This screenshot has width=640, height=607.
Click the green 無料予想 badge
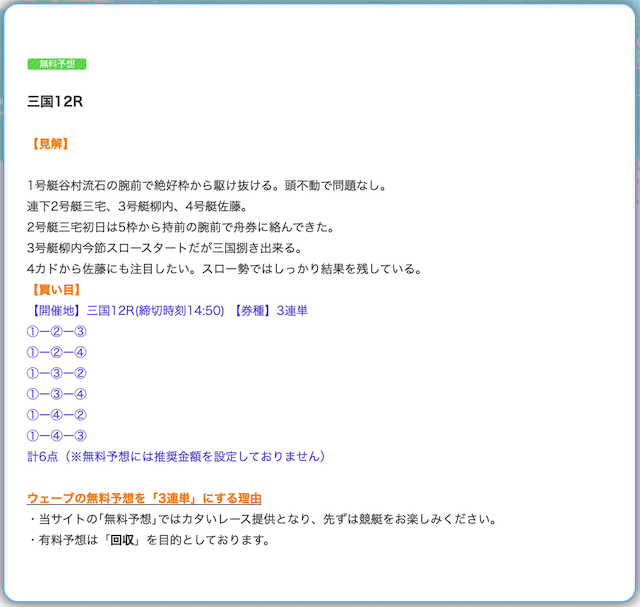(x=57, y=64)
